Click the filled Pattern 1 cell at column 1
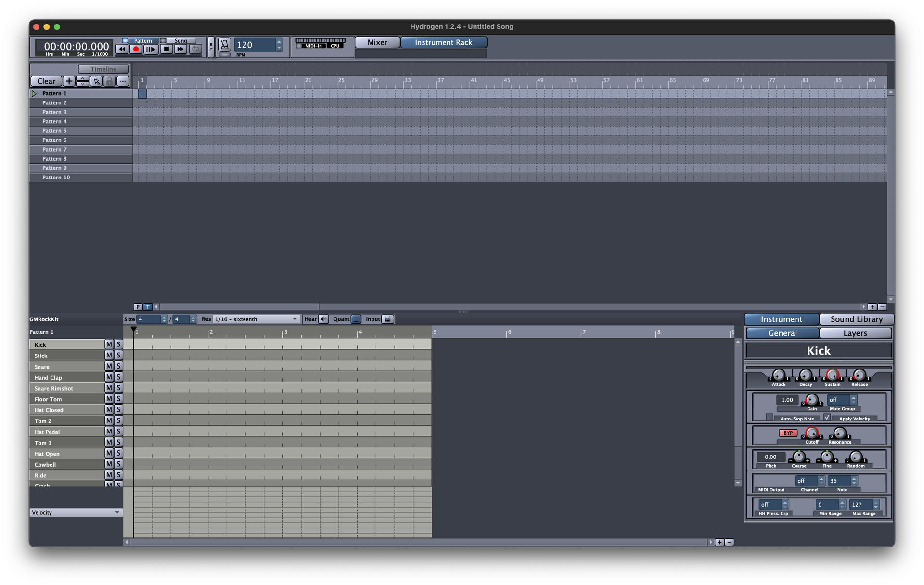924x585 pixels. [x=142, y=93]
